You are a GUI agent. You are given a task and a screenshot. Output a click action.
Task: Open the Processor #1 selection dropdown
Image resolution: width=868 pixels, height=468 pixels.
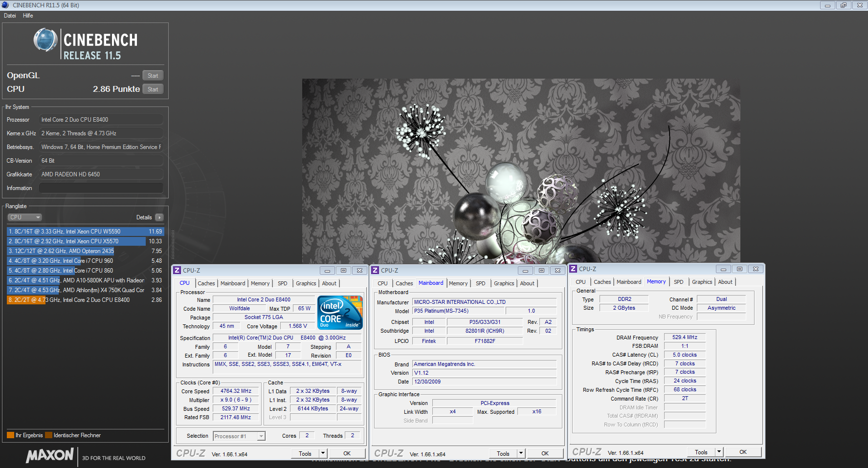[x=239, y=436]
